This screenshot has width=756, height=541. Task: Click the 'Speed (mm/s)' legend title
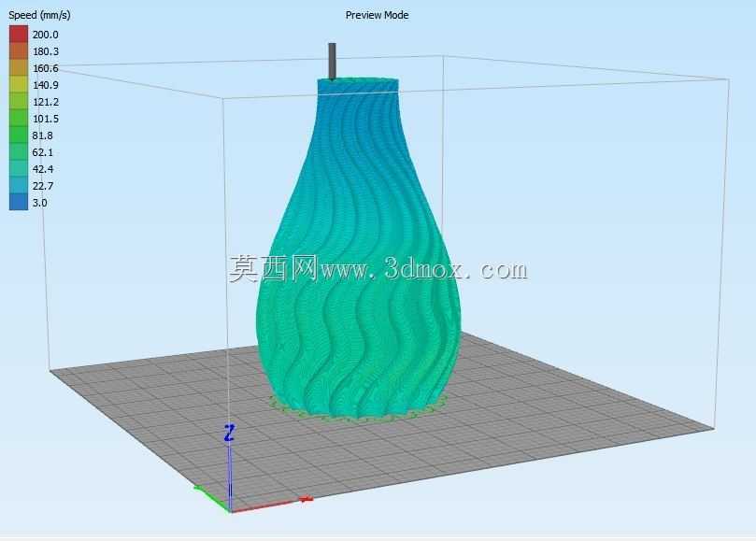(x=39, y=16)
